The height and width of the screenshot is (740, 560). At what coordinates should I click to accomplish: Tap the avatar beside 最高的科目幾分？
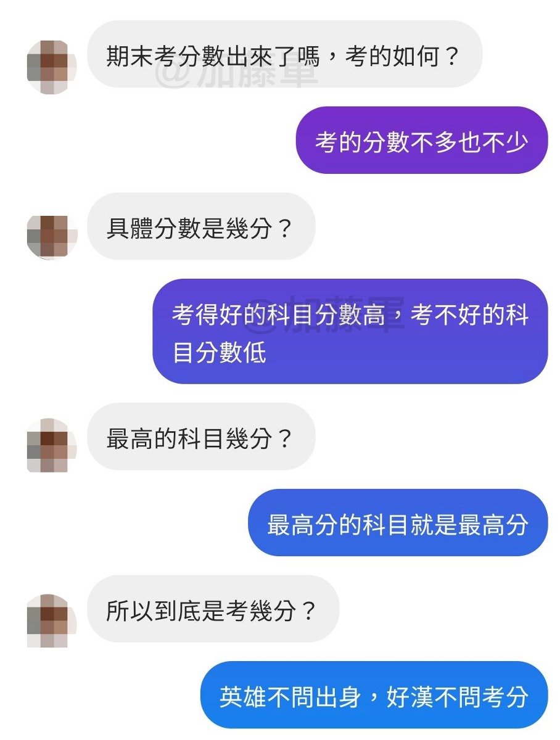coord(52,446)
